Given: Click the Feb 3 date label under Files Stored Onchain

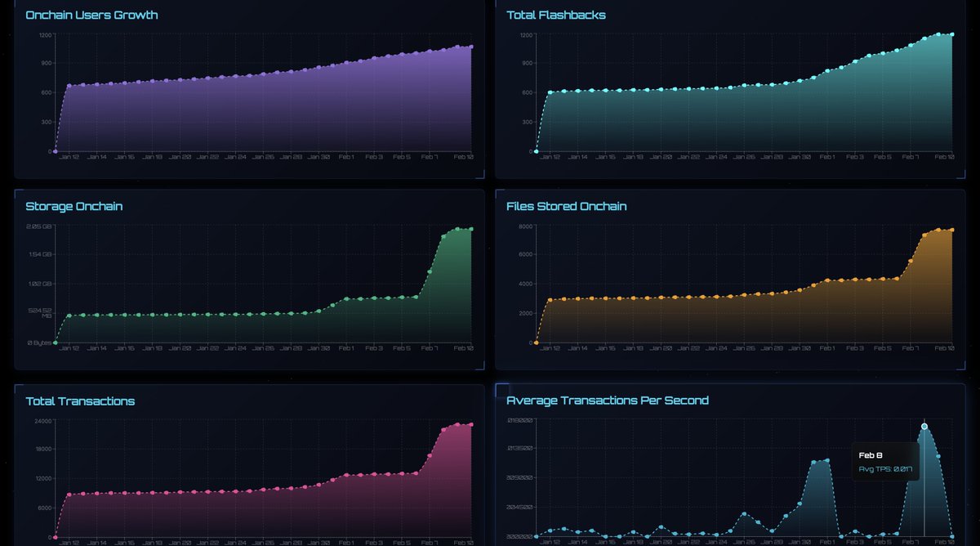Looking at the screenshot, I should point(855,348).
